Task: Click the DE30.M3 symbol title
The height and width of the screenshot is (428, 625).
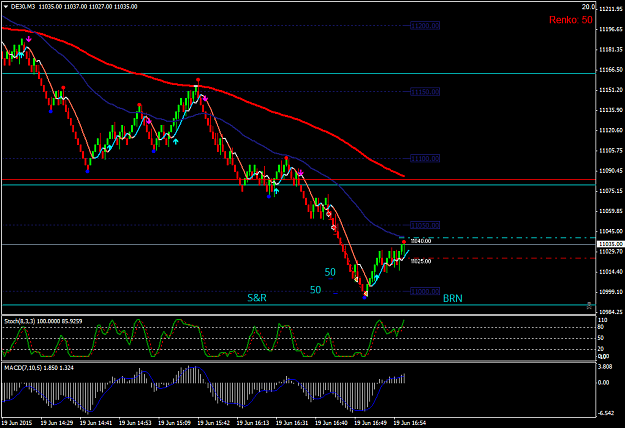Action: [23, 7]
